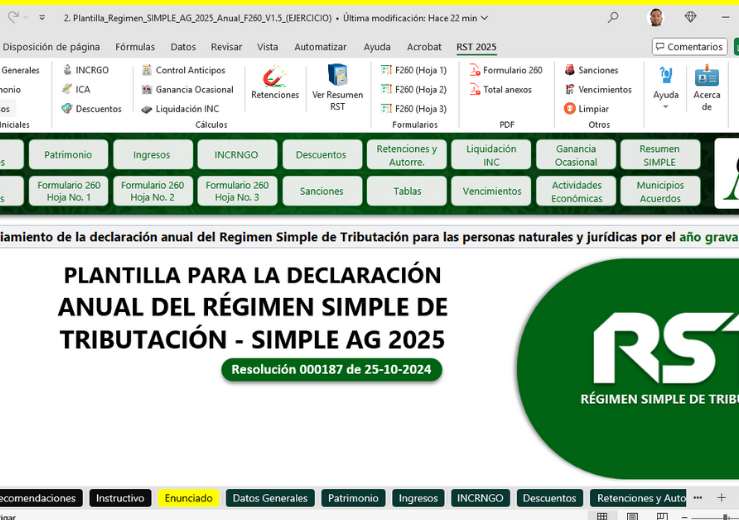
Task: Click the search magnifier in title bar
Action: coord(613,17)
